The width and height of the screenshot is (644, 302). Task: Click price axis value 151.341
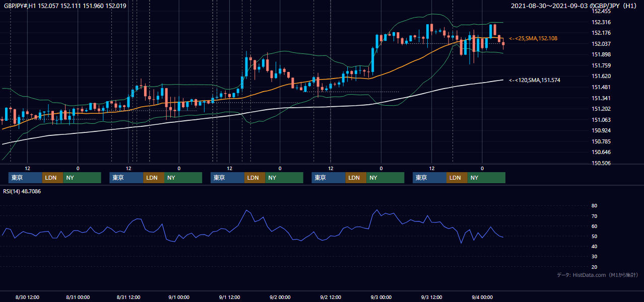pos(601,98)
